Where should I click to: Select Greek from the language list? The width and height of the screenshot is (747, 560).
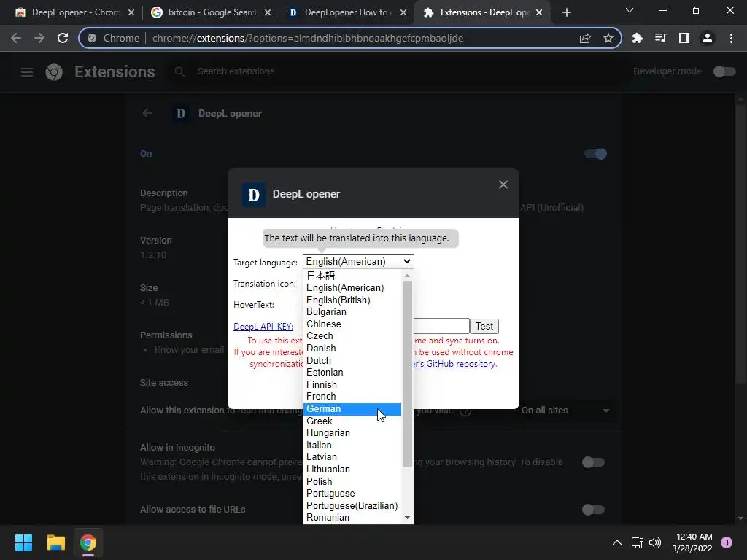click(352, 421)
